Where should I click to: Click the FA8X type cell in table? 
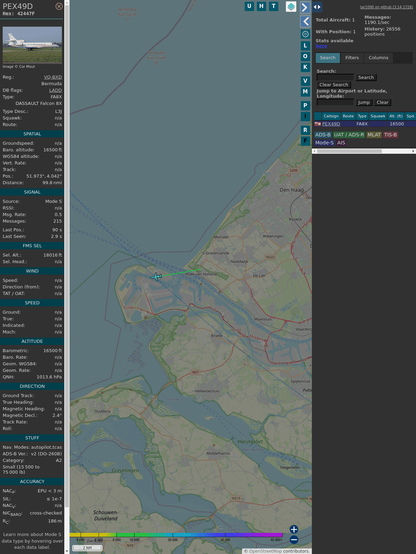362,124
